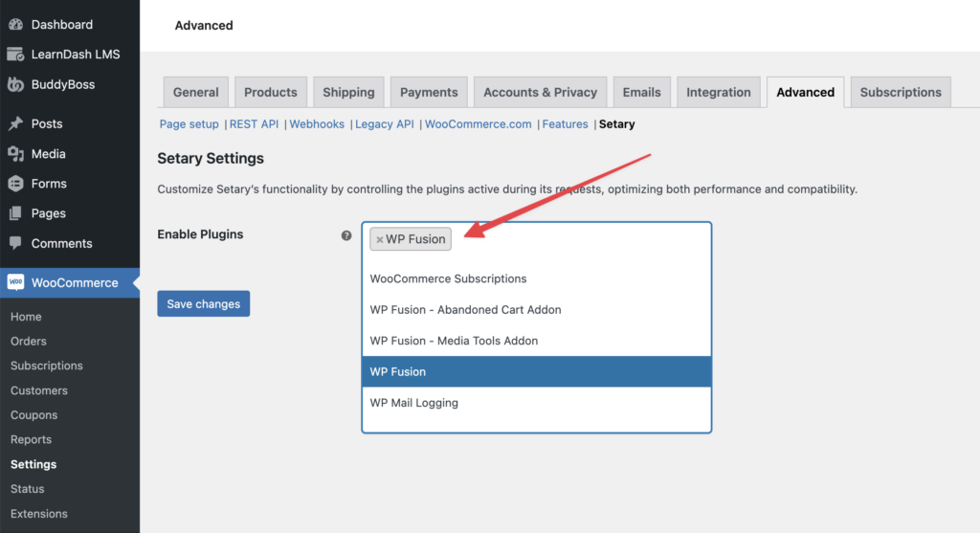Select the Advanced settings tab

coord(805,92)
